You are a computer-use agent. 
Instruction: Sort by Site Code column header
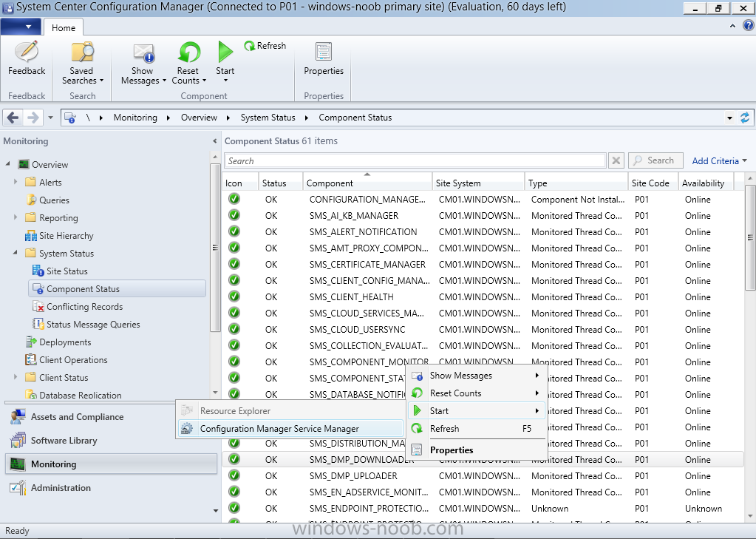click(x=653, y=183)
